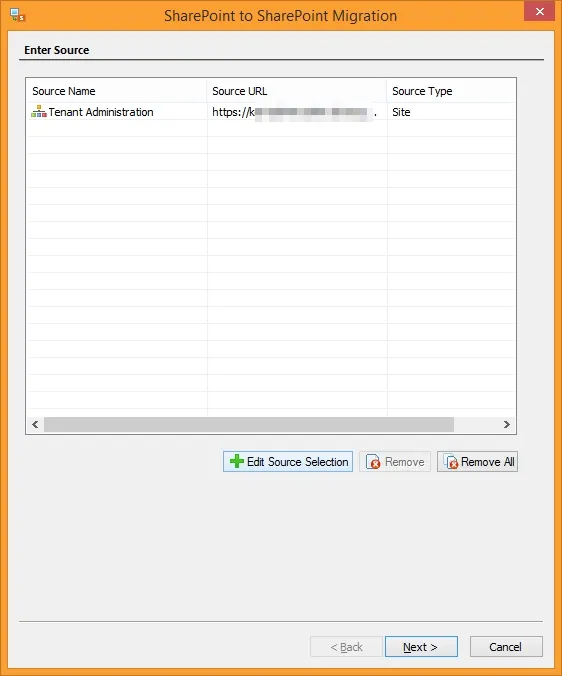Sort by the Source URL column header
Image resolution: width=562 pixels, height=676 pixels.
tap(297, 91)
